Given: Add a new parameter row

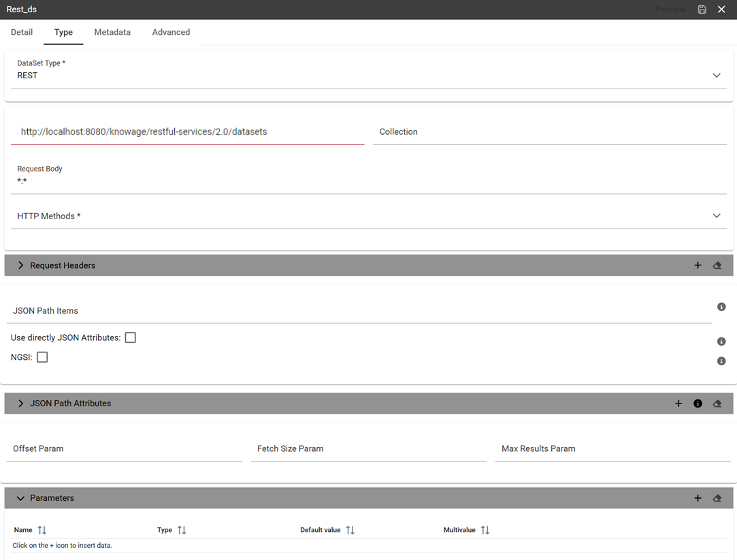Looking at the screenshot, I should pyautogui.click(x=698, y=498).
